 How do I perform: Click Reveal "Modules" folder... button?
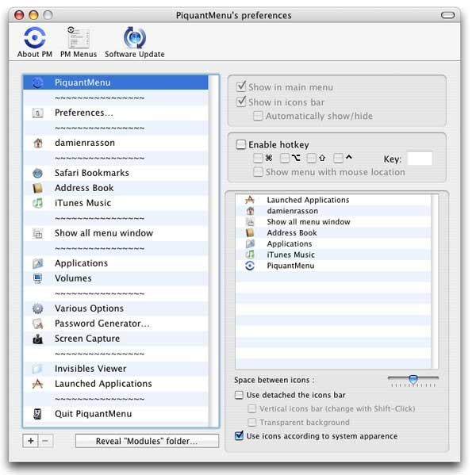click(147, 441)
